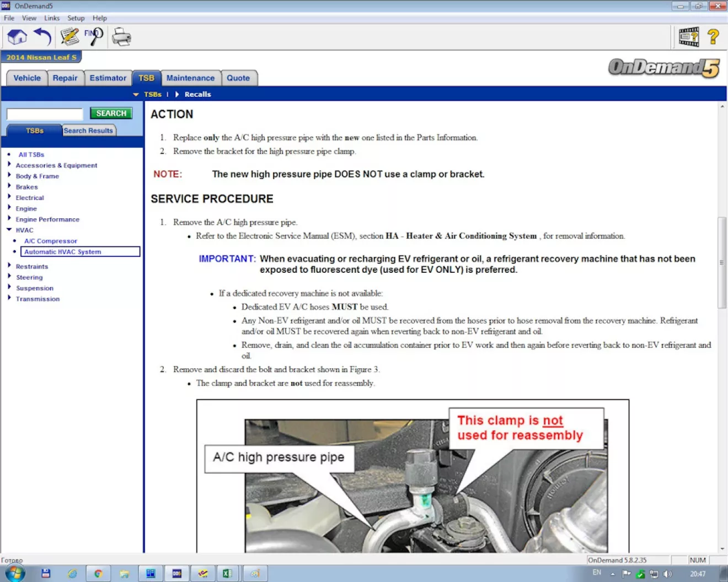
Task: Open Recalls in the sub-navigation bar
Action: [197, 94]
